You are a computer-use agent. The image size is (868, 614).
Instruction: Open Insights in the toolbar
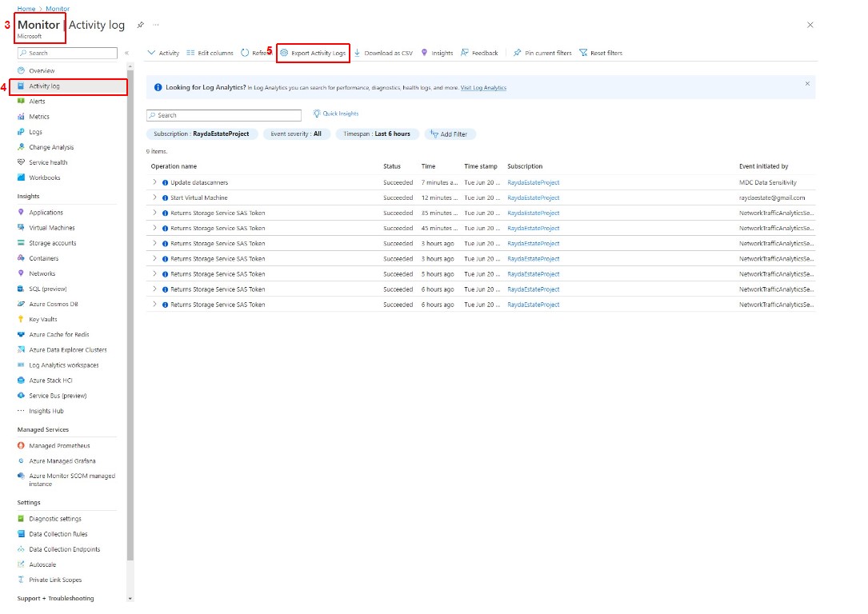(437, 53)
